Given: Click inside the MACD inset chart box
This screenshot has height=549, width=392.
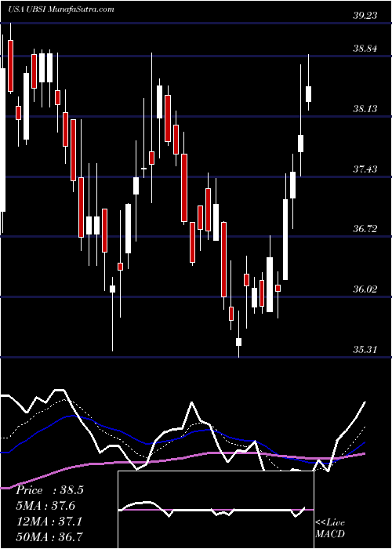Looking at the screenshot, I should click(x=216, y=510).
